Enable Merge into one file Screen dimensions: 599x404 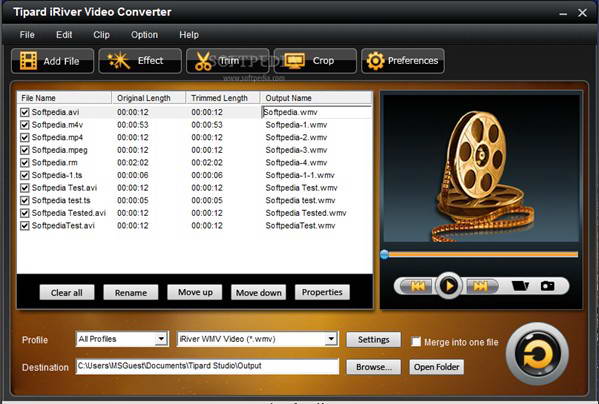pyautogui.click(x=416, y=341)
